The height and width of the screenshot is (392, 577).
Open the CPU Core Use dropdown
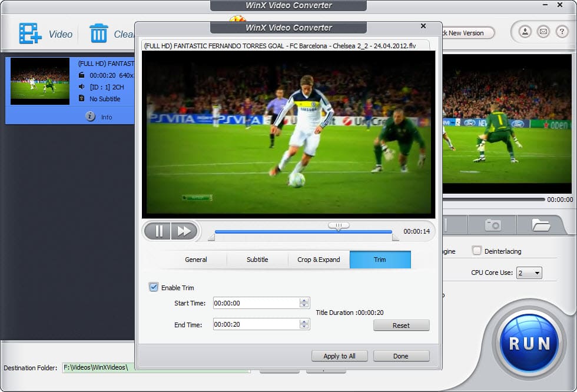(x=529, y=273)
